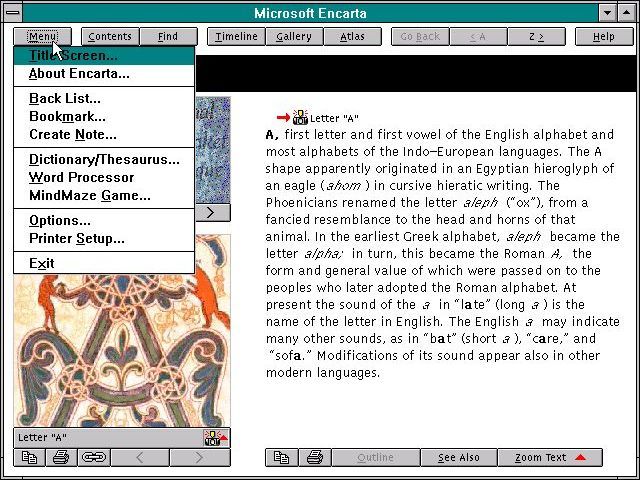The image size is (640, 480).
Task: Click the camera icon next to Letter "A" heading
Action: coord(300,118)
